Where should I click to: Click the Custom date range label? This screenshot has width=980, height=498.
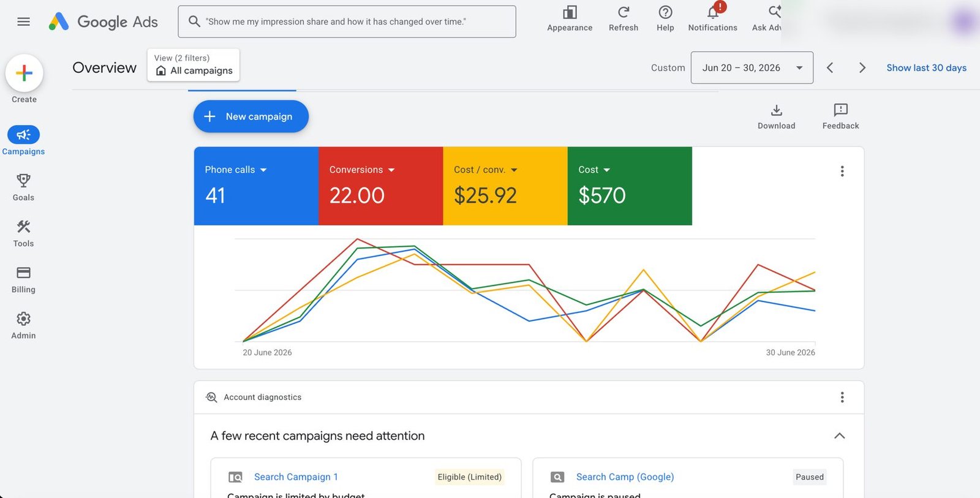click(668, 68)
